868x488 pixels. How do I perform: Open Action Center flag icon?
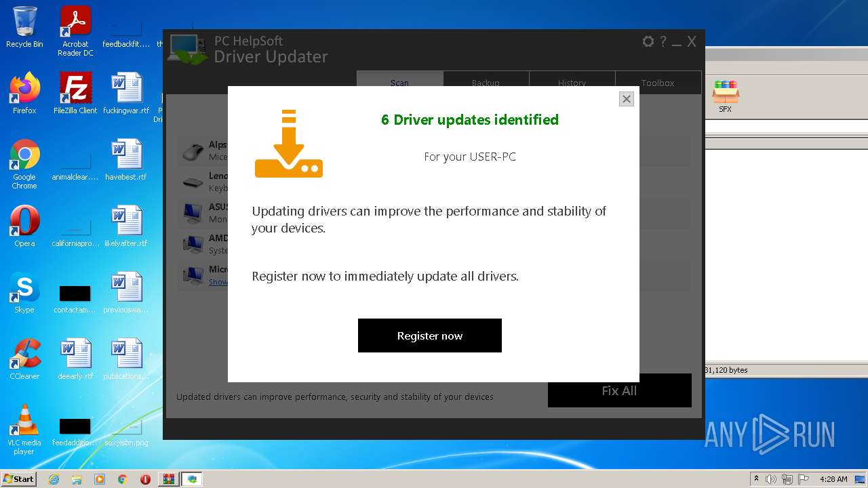[x=804, y=479]
